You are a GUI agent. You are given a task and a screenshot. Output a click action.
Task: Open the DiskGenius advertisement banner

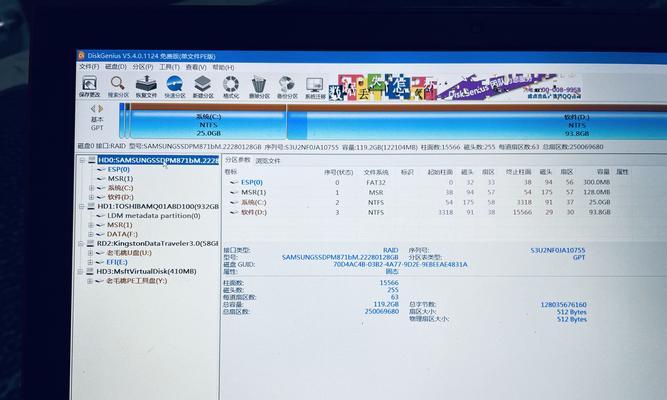(455, 87)
